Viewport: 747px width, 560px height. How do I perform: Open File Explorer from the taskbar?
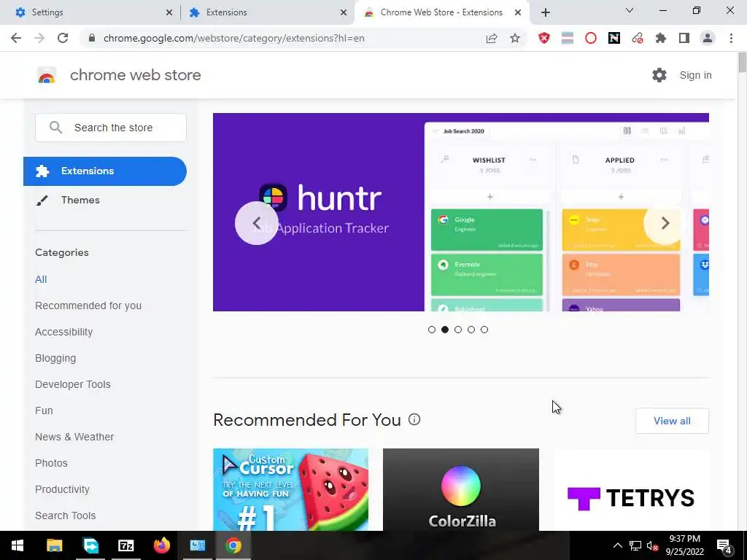pos(54,545)
